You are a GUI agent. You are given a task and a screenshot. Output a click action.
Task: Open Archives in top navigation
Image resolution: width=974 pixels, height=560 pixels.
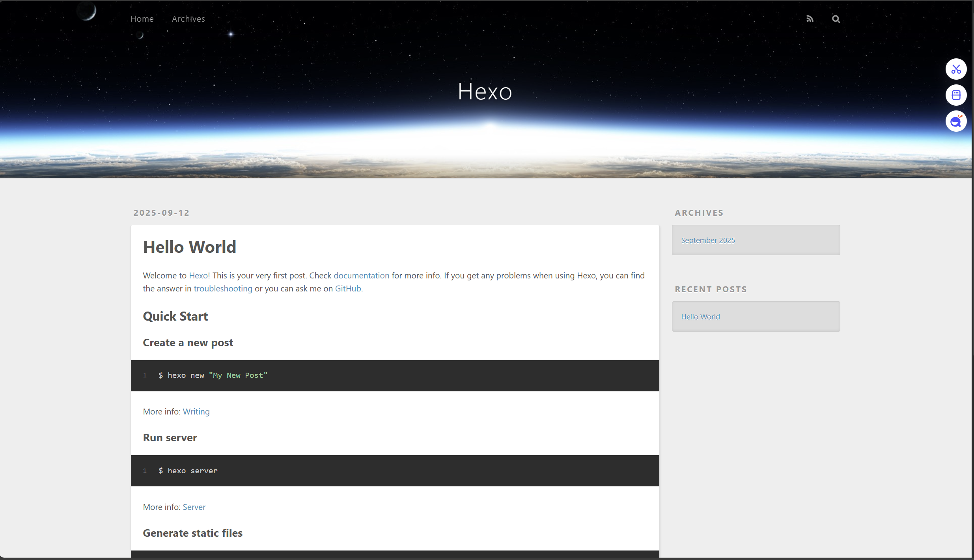coord(188,19)
